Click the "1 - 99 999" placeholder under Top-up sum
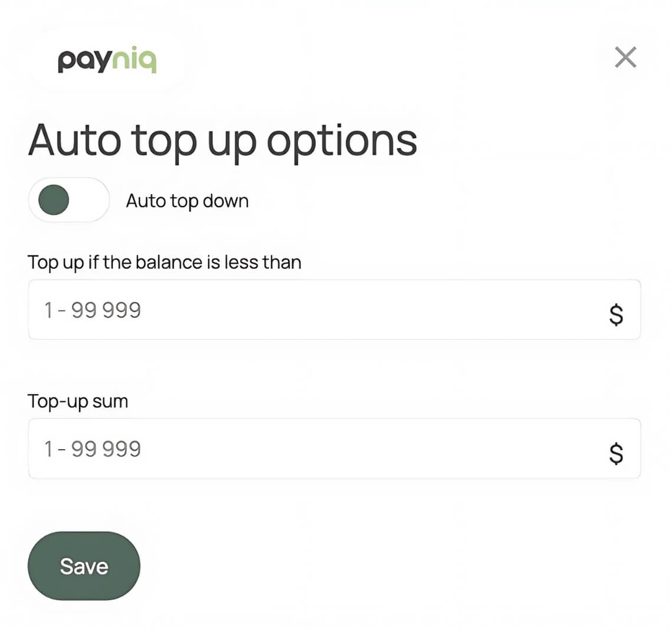Viewport: 672px width, 632px height. [93, 449]
